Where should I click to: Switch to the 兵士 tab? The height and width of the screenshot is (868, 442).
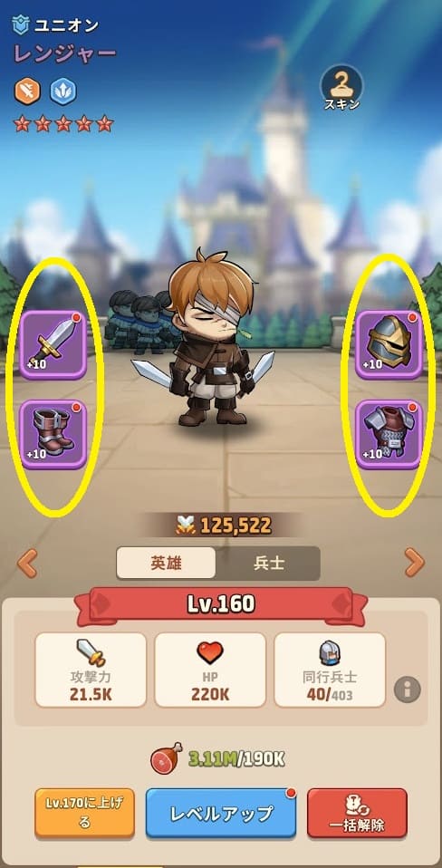point(269,563)
